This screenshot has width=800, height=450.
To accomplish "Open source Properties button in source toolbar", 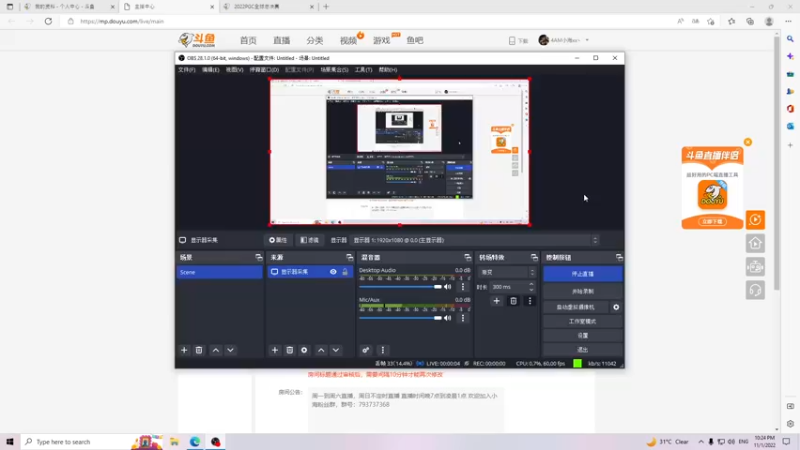I will point(278,240).
